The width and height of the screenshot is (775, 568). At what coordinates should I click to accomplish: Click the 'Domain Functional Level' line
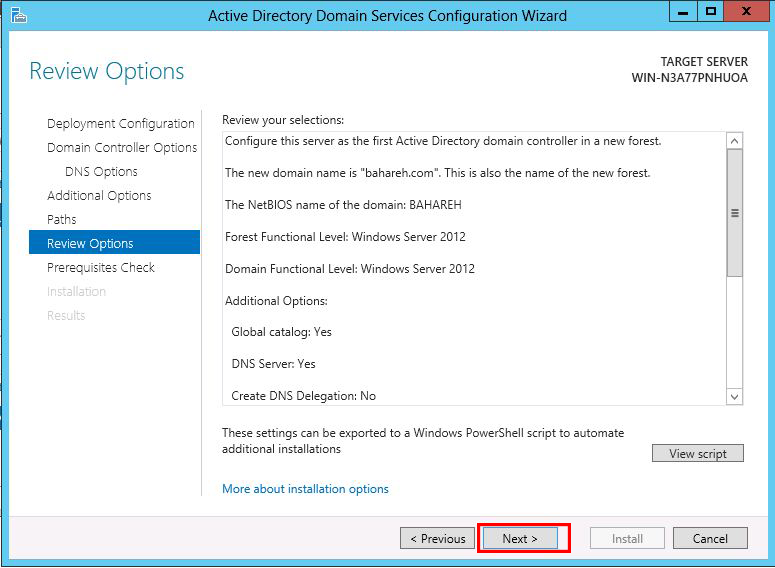click(x=349, y=269)
